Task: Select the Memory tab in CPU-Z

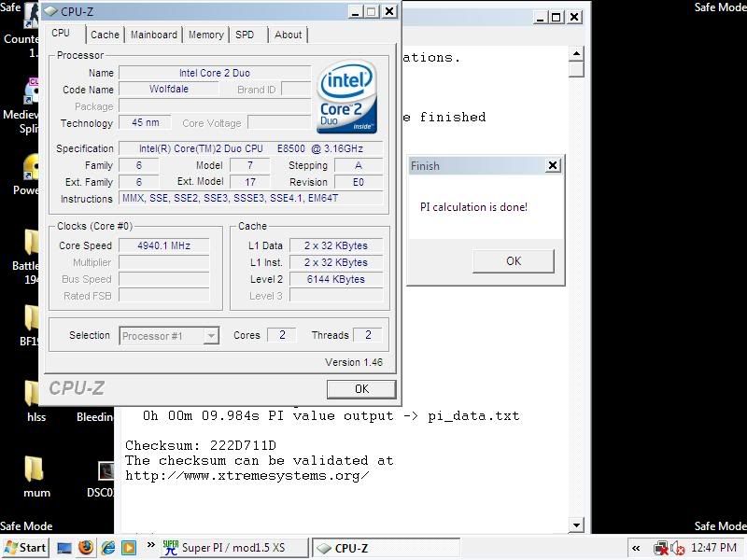Action: coord(205,35)
